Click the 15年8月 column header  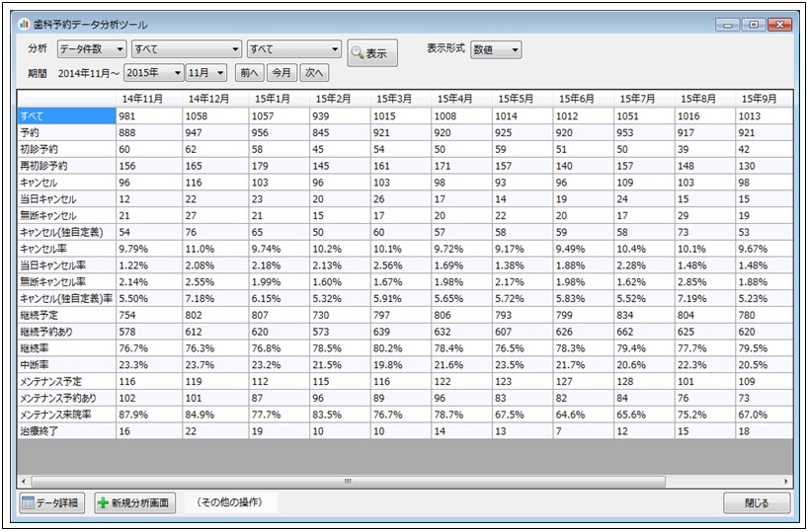click(x=705, y=99)
